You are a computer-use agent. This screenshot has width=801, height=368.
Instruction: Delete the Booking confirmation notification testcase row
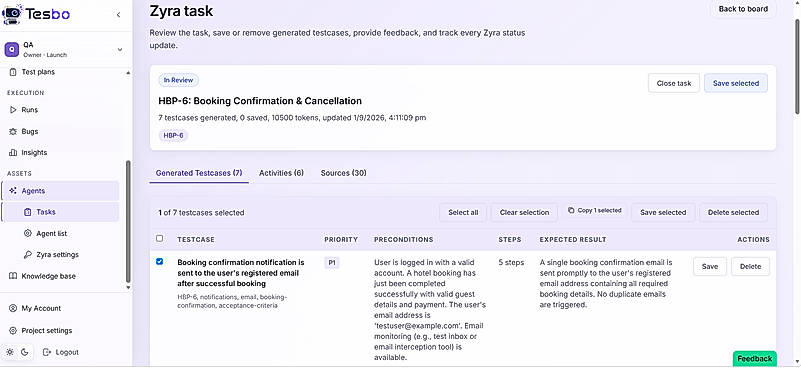(750, 266)
